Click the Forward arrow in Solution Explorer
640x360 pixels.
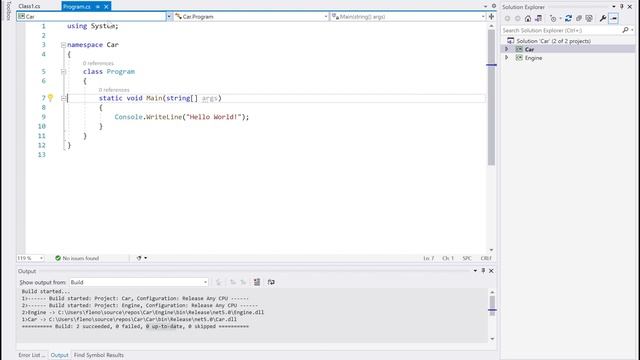[518, 18]
